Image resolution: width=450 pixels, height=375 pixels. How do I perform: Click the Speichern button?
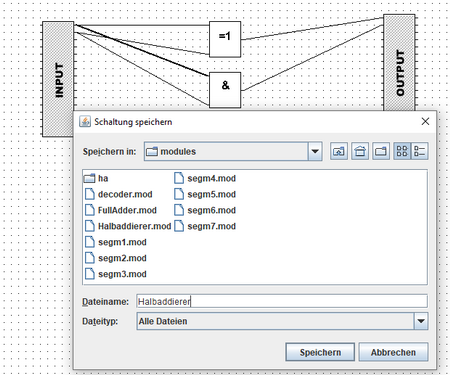point(320,352)
